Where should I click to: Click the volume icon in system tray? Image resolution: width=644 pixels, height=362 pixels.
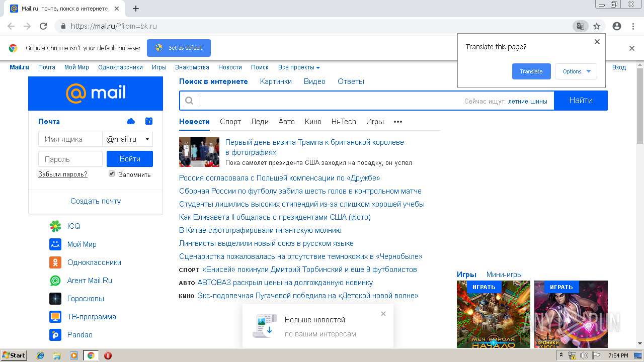[x=584, y=355]
